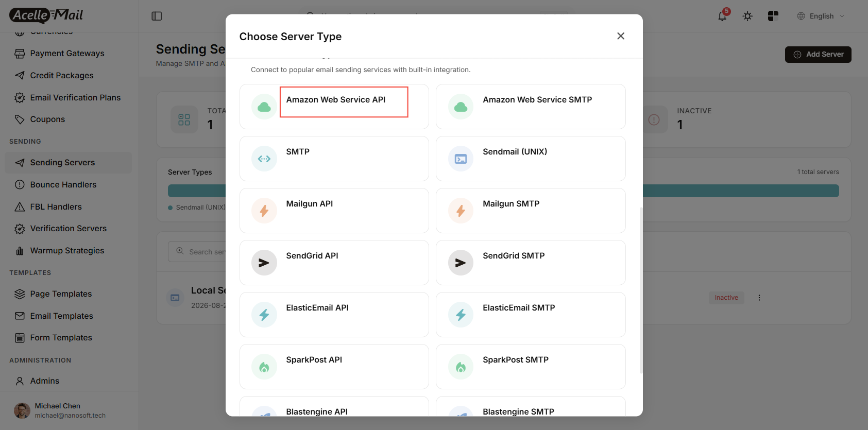
Task: Select SparkPost SMTP option
Action: (x=531, y=367)
